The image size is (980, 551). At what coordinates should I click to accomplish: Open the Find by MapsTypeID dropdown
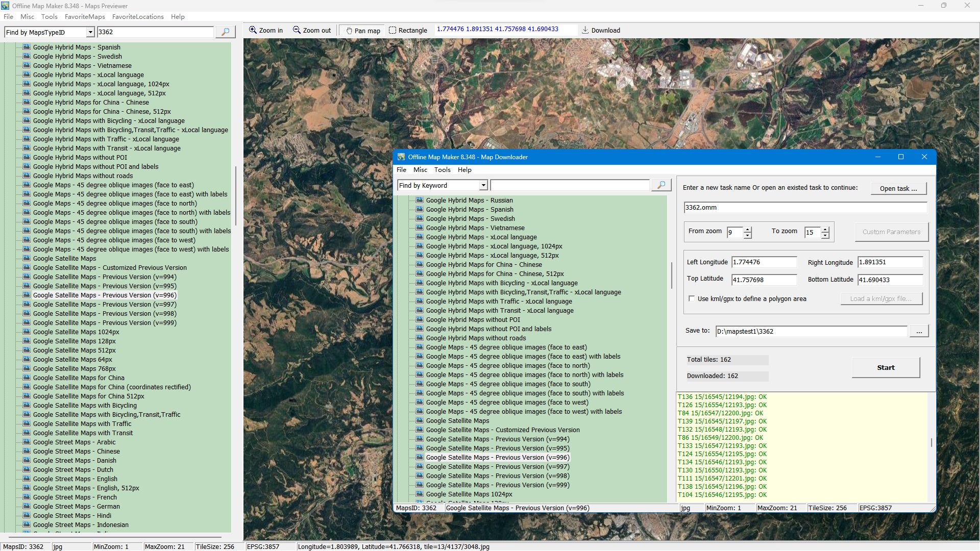tap(90, 32)
